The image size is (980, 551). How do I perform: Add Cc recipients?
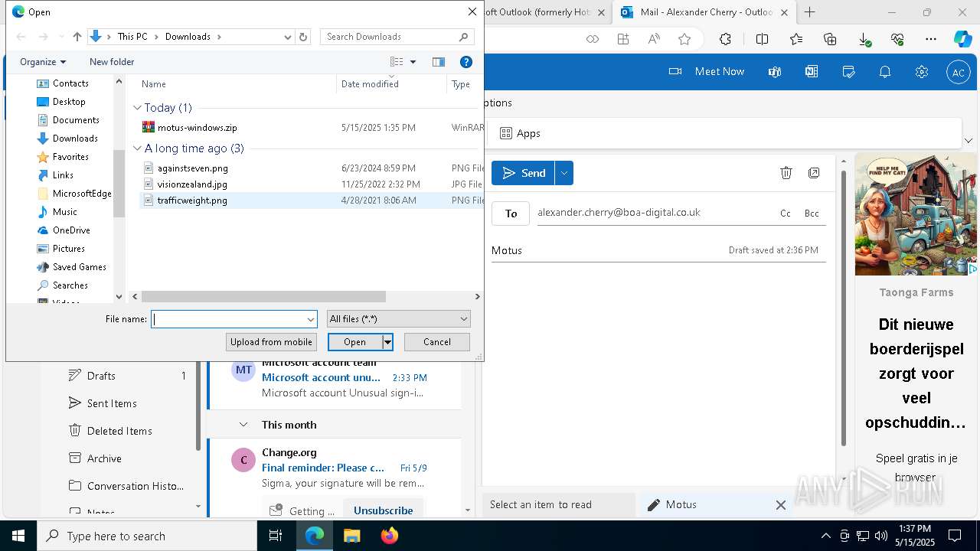pyautogui.click(x=785, y=214)
